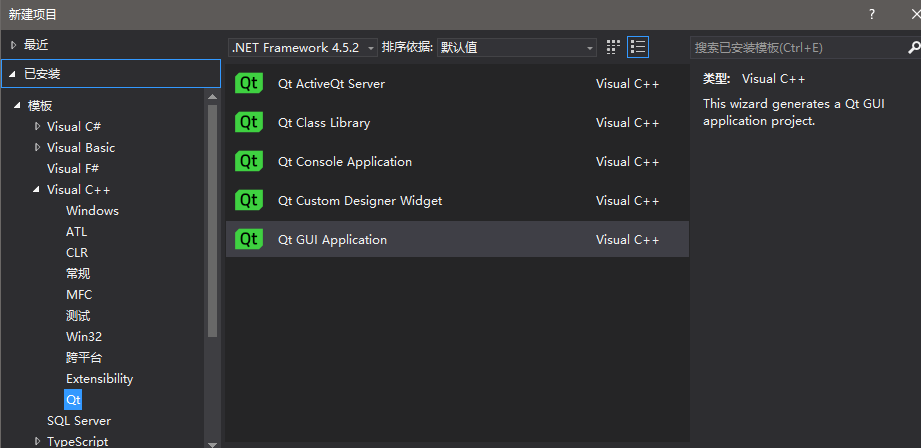Collapse the 模板 tree node
Image resolution: width=921 pixels, height=448 pixels.
point(17,106)
